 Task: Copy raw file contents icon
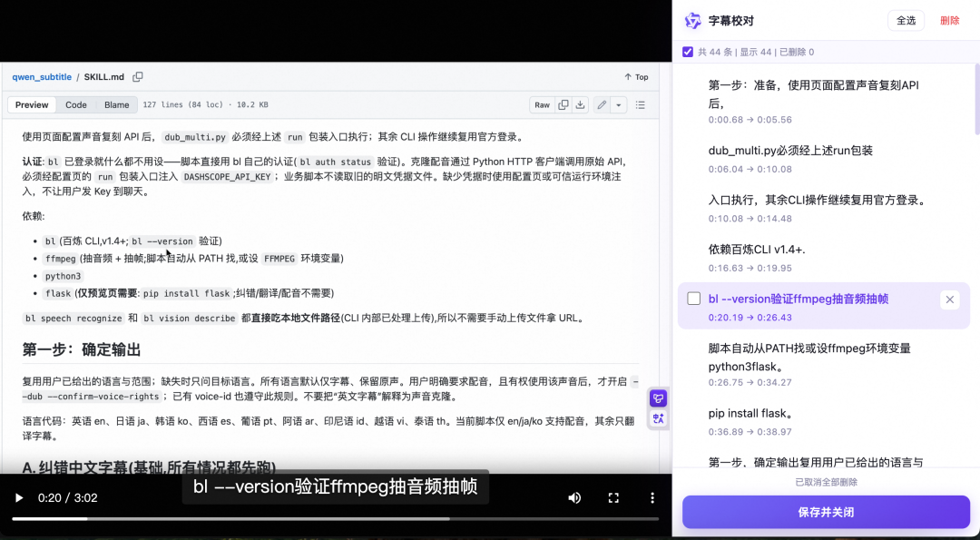pos(563,105)
